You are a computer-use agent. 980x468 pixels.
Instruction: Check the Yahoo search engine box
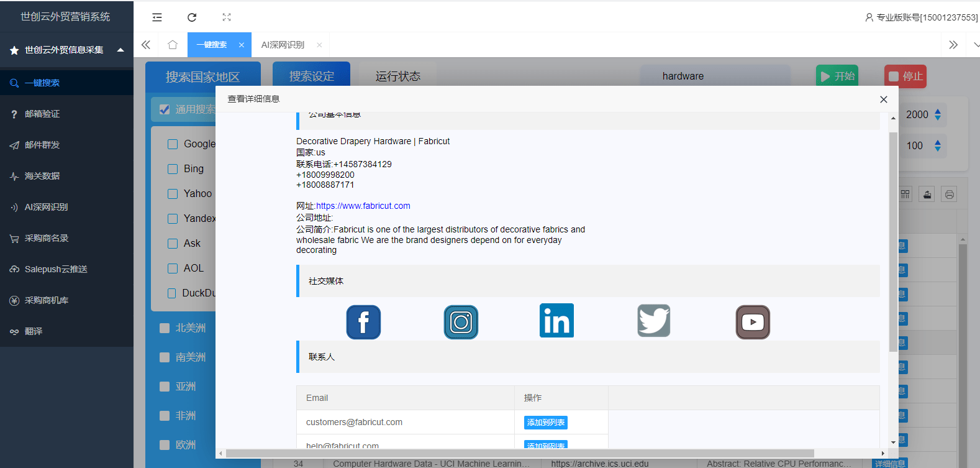[173, 194]
